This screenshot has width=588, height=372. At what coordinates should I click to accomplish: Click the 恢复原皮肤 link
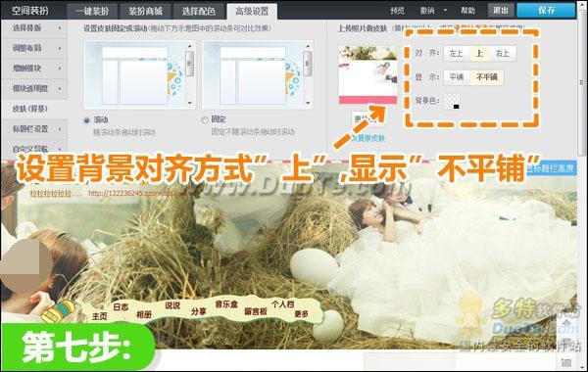pyautogui.click(x=368, y=138)
